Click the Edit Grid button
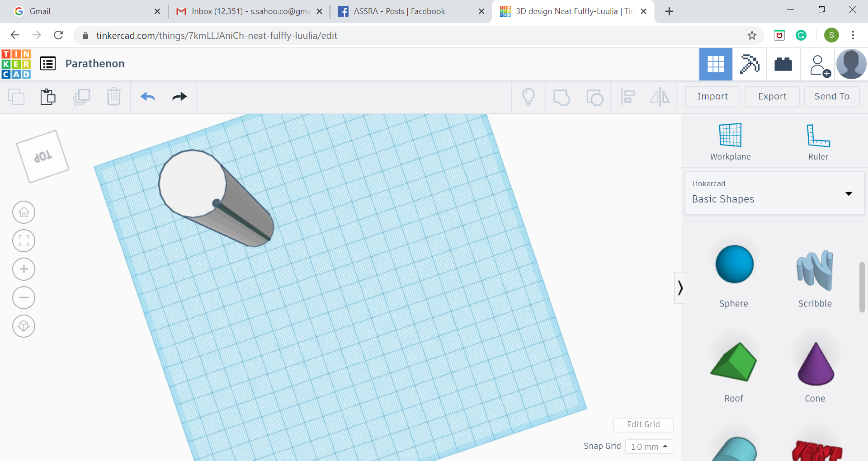 (643, 425)
